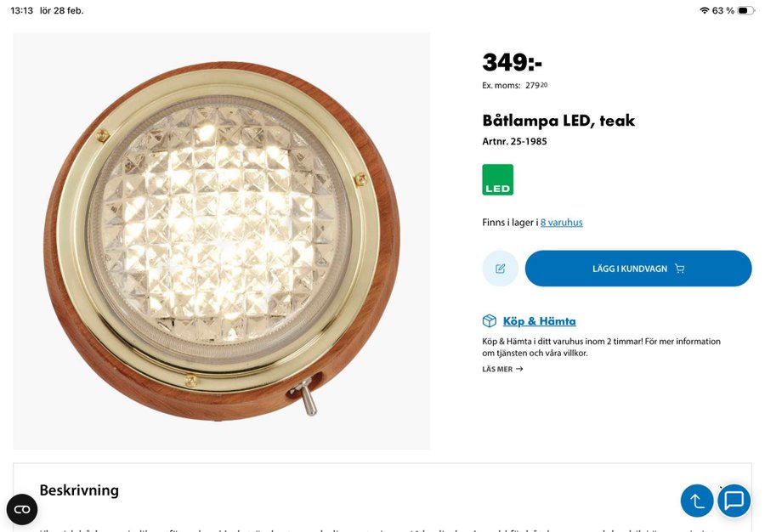Tap the boat lamp product image

point(221,241)
